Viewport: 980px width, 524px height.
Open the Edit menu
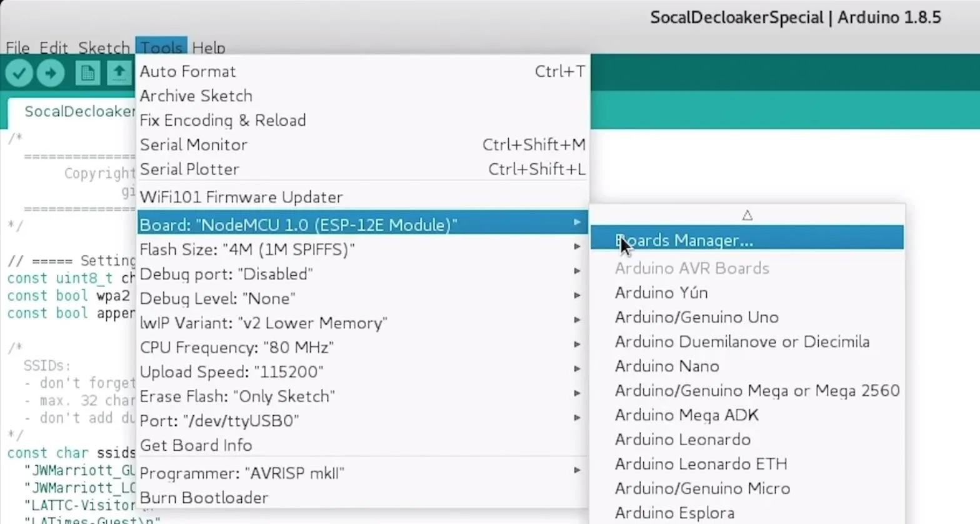coord(53,48)
